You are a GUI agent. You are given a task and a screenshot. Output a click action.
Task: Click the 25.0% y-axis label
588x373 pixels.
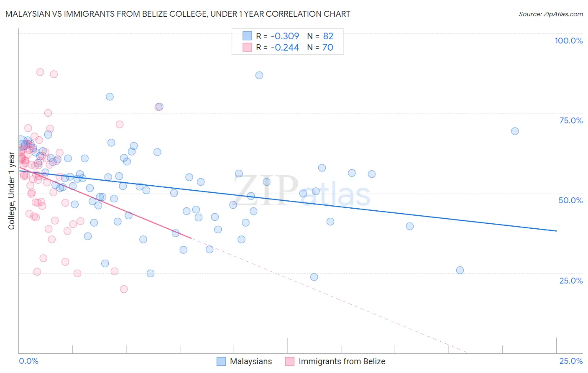571,281
